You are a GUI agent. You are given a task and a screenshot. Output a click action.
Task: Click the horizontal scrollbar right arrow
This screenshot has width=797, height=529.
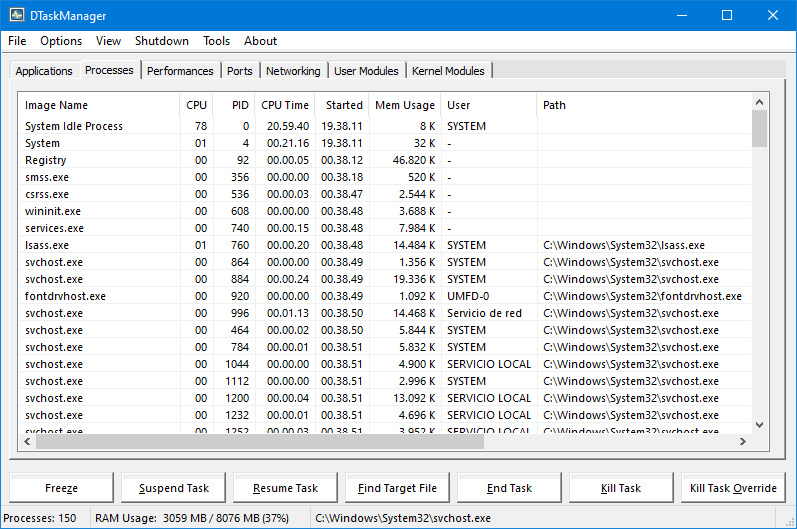coord(743,442)
